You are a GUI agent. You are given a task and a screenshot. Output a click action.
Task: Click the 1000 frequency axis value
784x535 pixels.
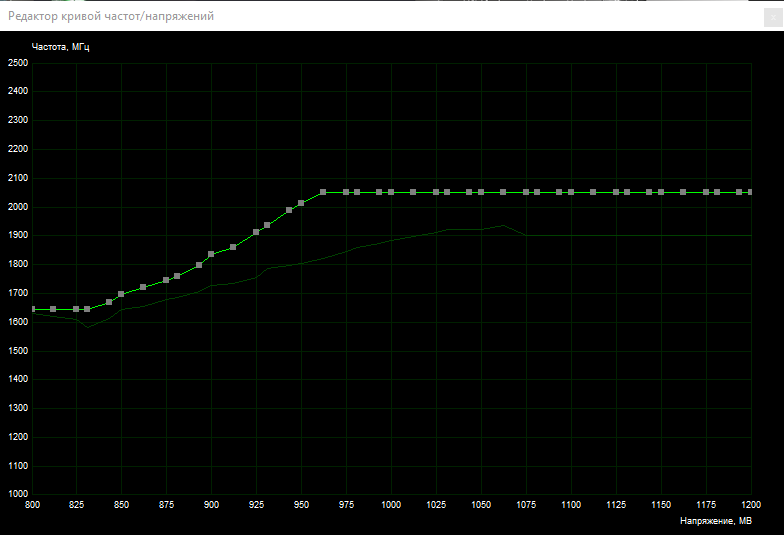(18, 494)
